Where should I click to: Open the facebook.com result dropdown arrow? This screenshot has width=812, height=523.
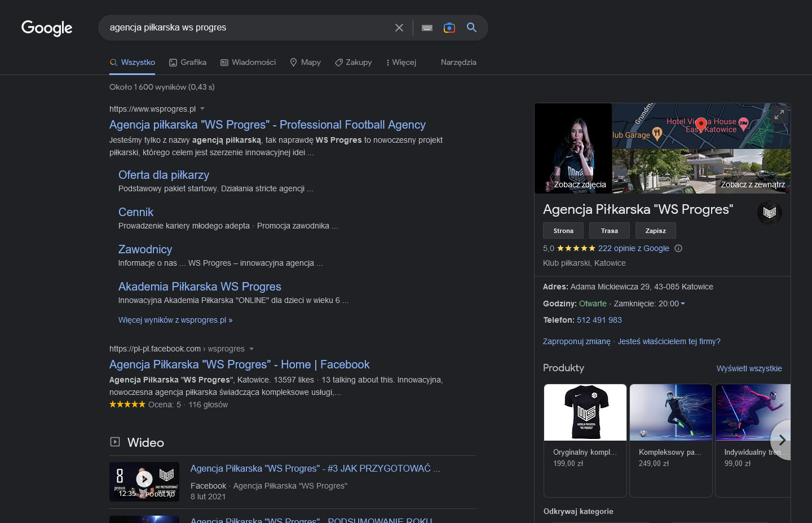click(x=251, y=349)
